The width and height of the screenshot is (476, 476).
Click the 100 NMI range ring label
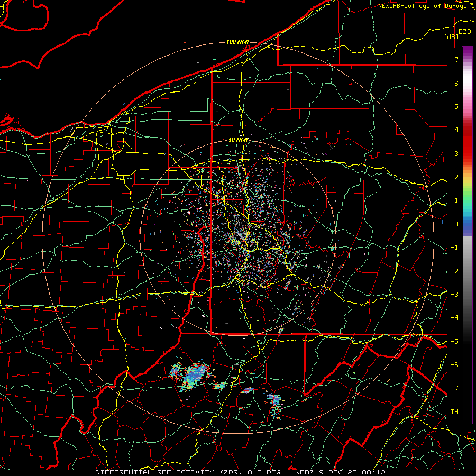point(237,42)
